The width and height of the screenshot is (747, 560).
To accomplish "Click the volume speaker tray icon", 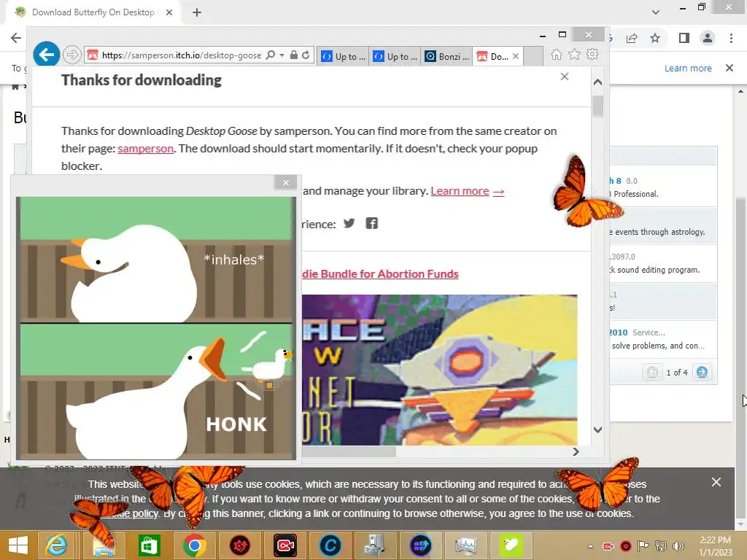I will (678, 546).
